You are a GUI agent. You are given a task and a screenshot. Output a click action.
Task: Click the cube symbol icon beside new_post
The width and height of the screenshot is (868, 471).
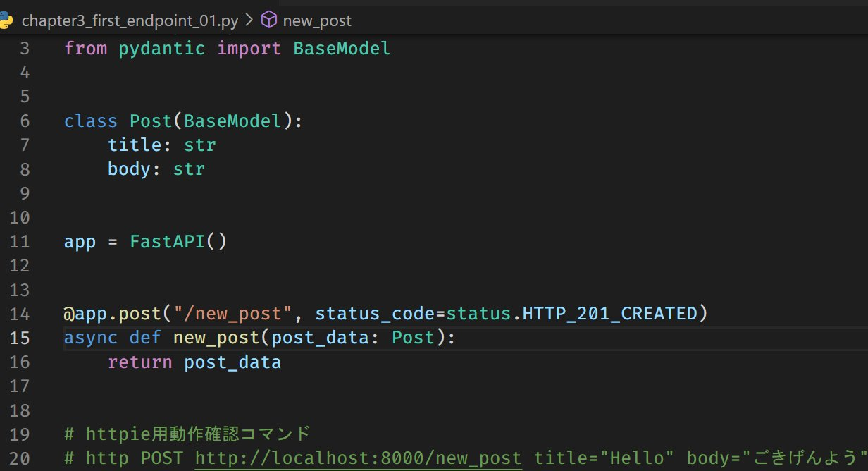point(269,20)
